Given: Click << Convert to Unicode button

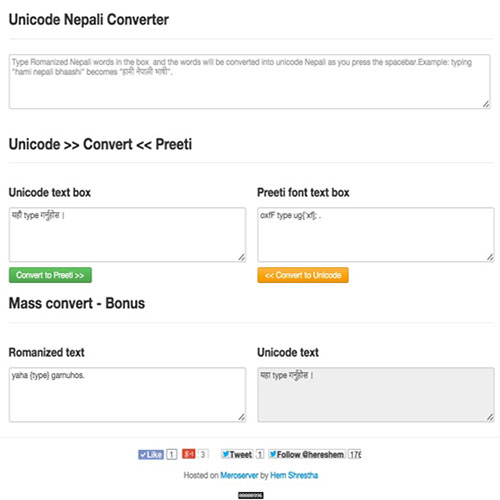Looking at the screenshot, I should pos(303,275).
